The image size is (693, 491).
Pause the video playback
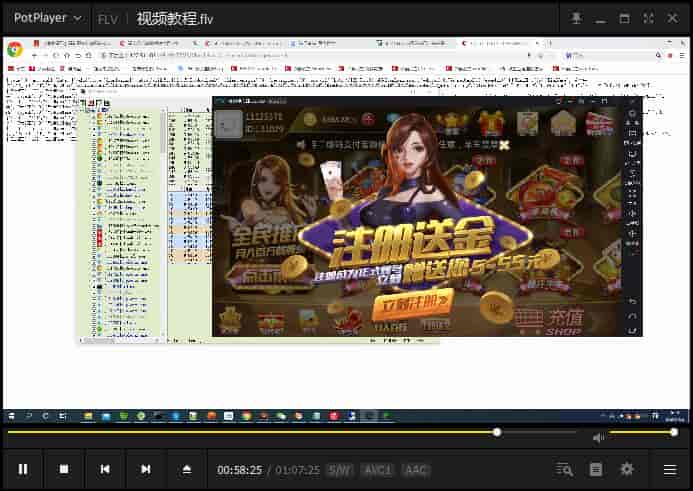(x=23, y=469)
